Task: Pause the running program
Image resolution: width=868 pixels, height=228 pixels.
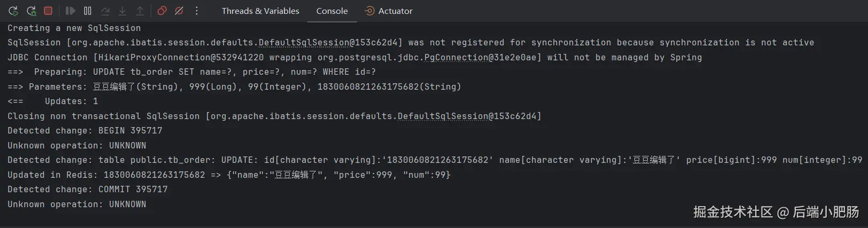Action: pos(88,11)
